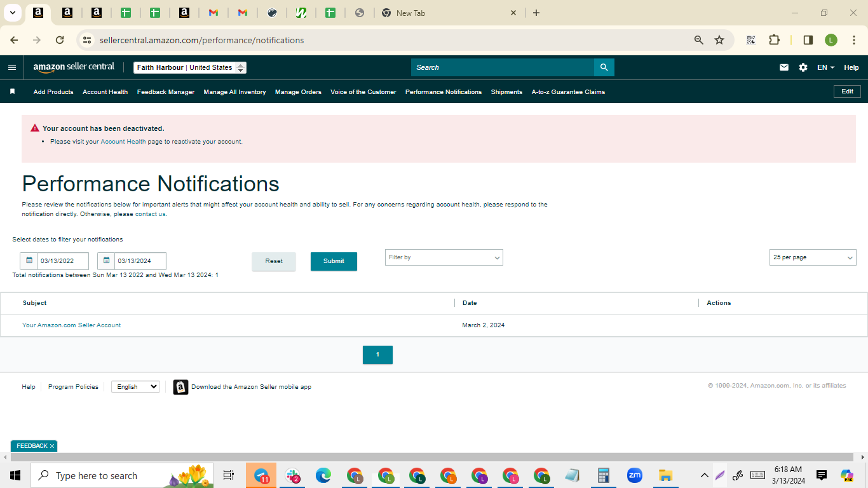
Task: Click the Edit button in nav bar
Action: (847, 91)
